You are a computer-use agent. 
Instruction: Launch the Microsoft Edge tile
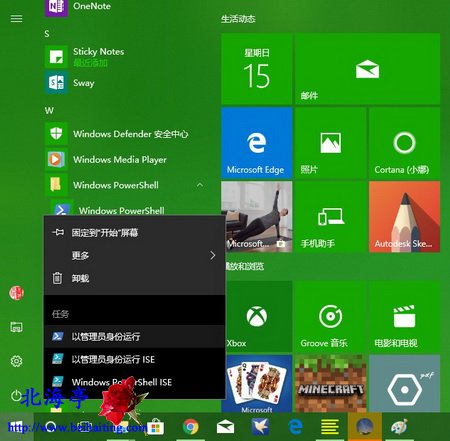coord(257,143)
